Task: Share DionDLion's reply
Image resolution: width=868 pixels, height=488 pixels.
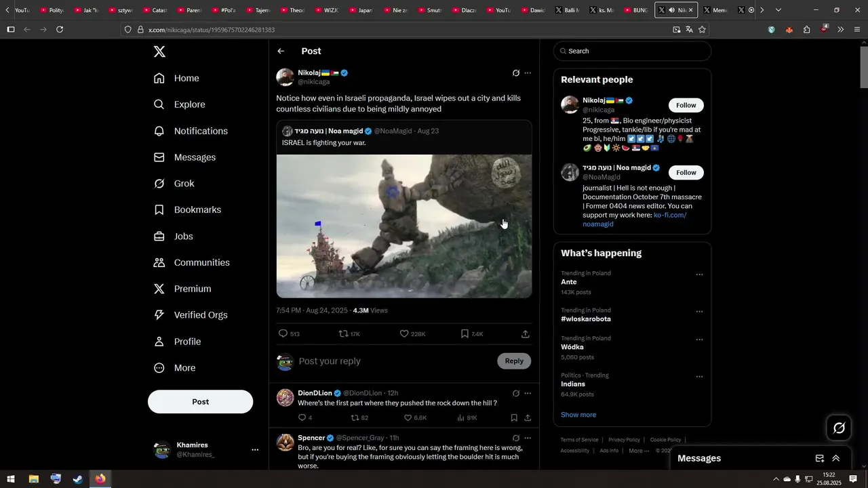Action: click(528, 418)
